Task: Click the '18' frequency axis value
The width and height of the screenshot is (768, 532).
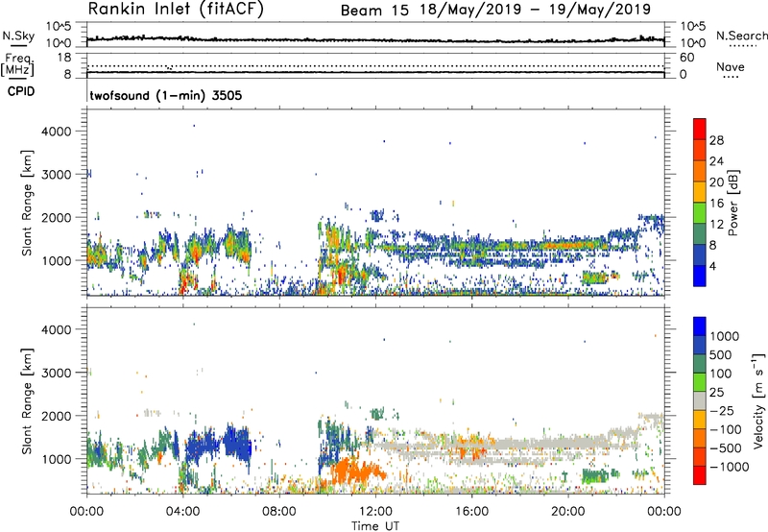Action: 64,58
